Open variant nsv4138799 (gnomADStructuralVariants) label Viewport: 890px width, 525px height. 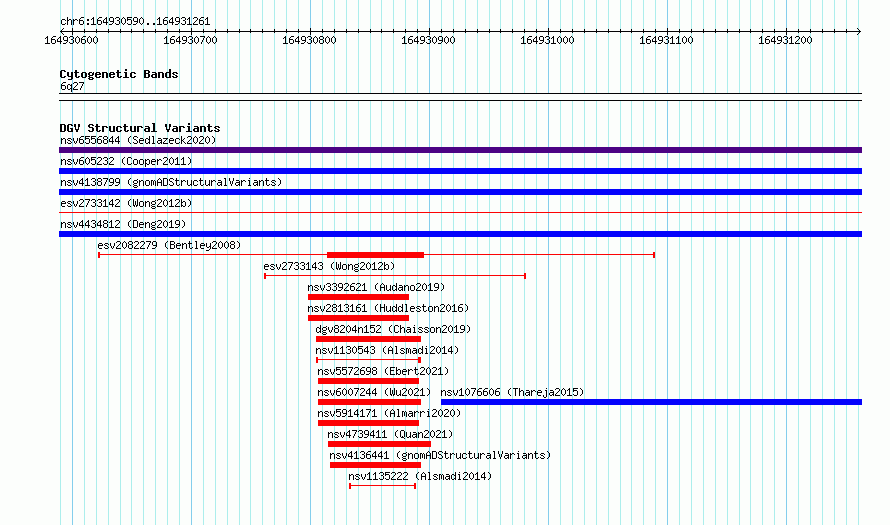tap(171, 182)
